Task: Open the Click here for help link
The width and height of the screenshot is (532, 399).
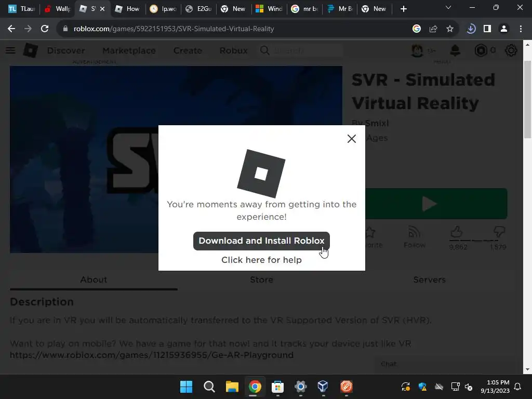Action: click(x=261, y=260)
